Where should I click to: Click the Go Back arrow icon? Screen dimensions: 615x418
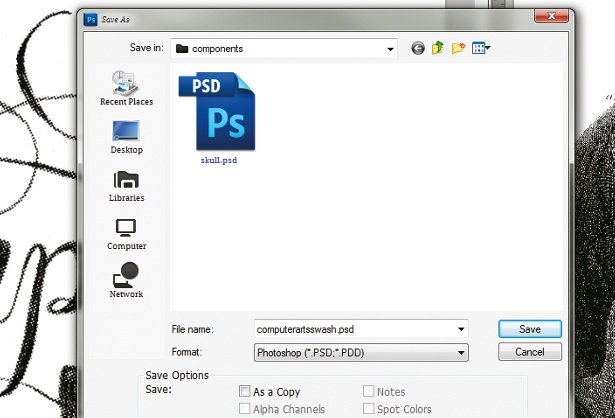point(418,48)
